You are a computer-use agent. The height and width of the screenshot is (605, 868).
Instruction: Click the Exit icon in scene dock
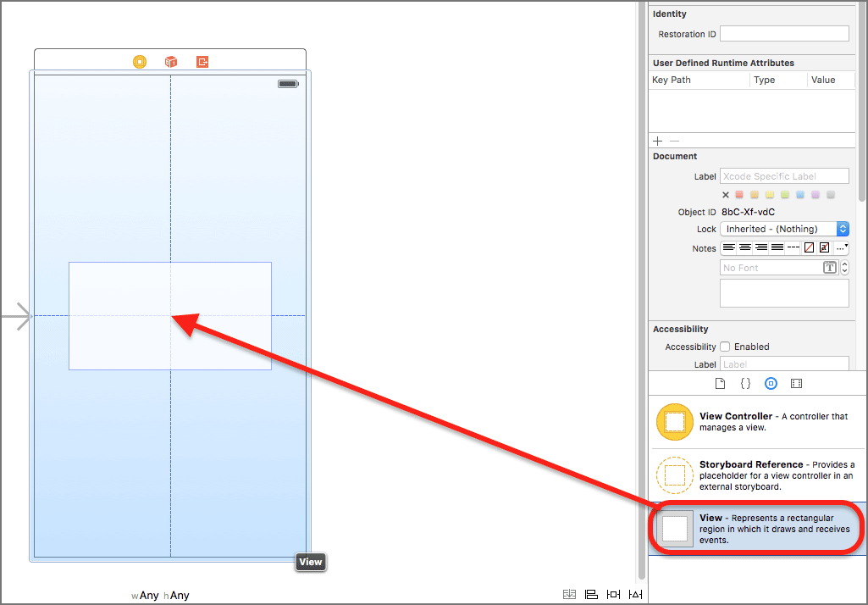(202, 62)
